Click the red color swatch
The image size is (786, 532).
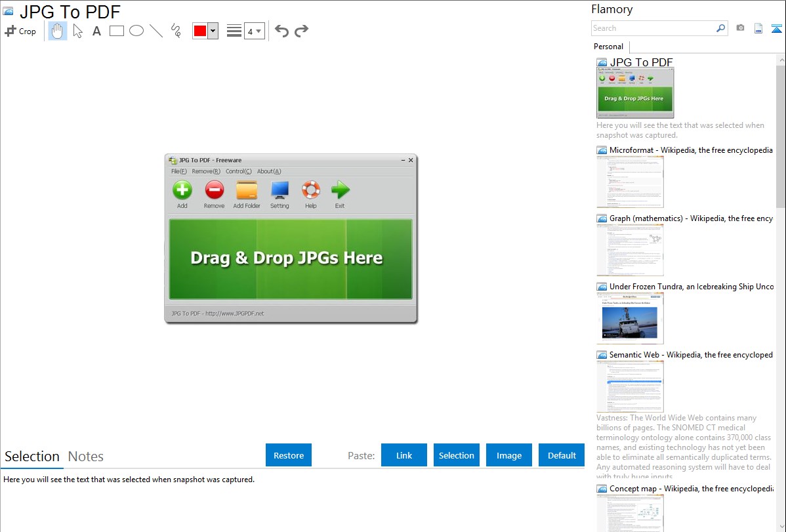[x=200, y=31]
